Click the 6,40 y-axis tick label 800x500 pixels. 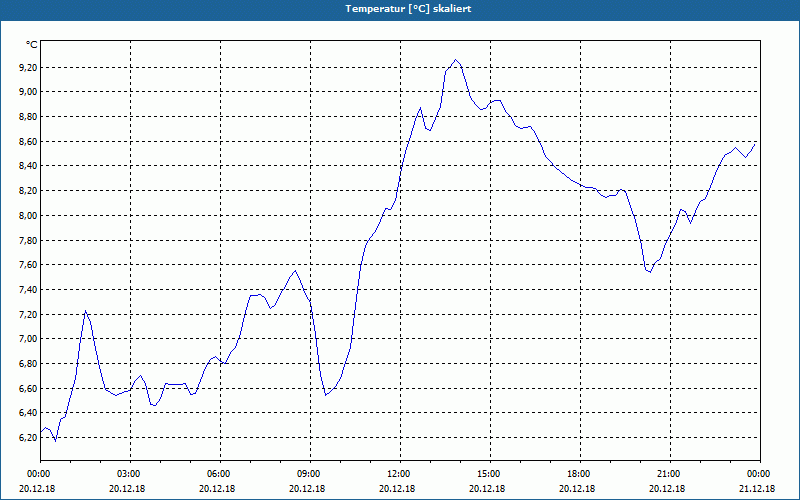[29, 413]
